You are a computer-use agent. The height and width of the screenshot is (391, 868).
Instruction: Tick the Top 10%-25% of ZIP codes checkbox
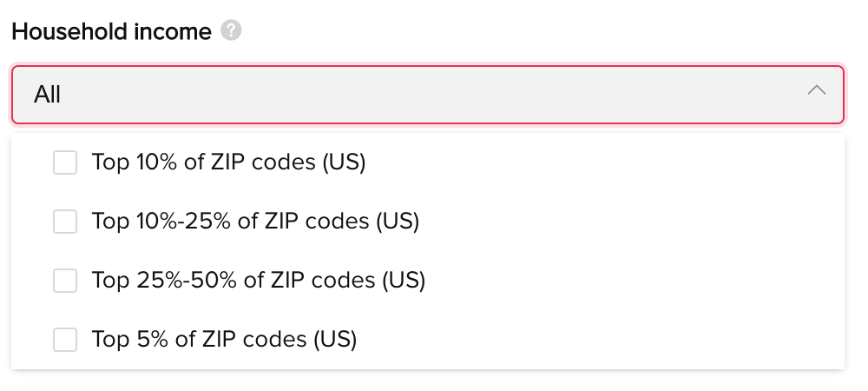pos(65,222)
